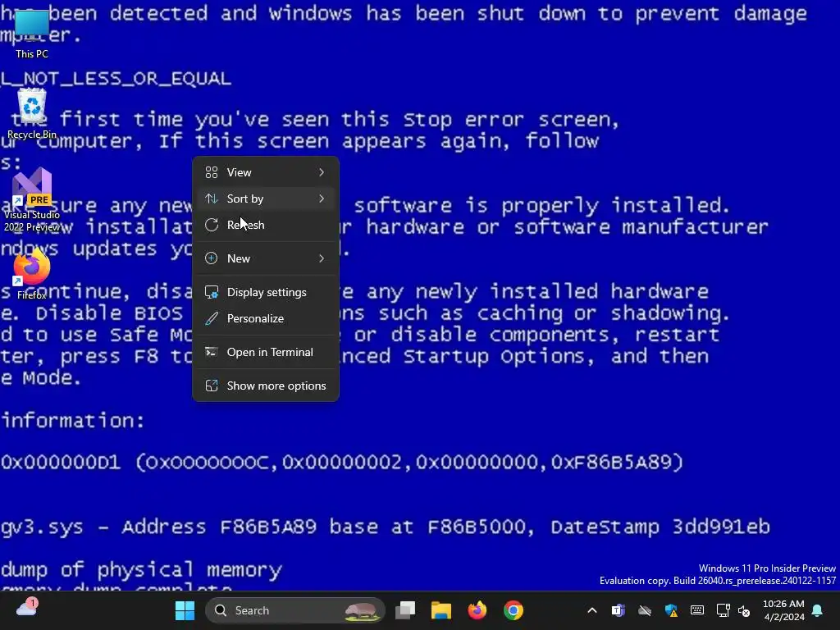Click the OneDrive tray icon
Viewport: 840px width, 630px height.
tap(645, 610)
